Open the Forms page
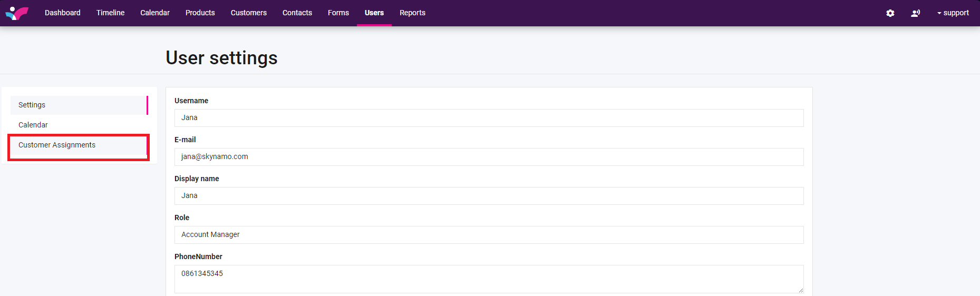 pos(338,13)
